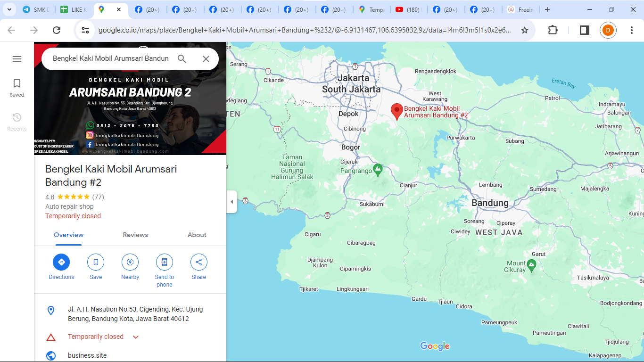Collapse the side panel arrow
Screen dimensions: 644x362
pos(231,202)
